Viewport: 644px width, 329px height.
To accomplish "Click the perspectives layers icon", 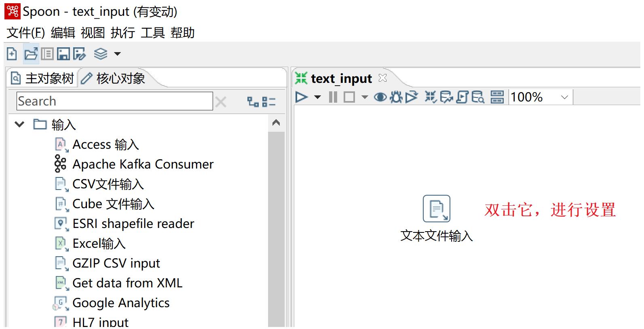I will tap(101, 54).
